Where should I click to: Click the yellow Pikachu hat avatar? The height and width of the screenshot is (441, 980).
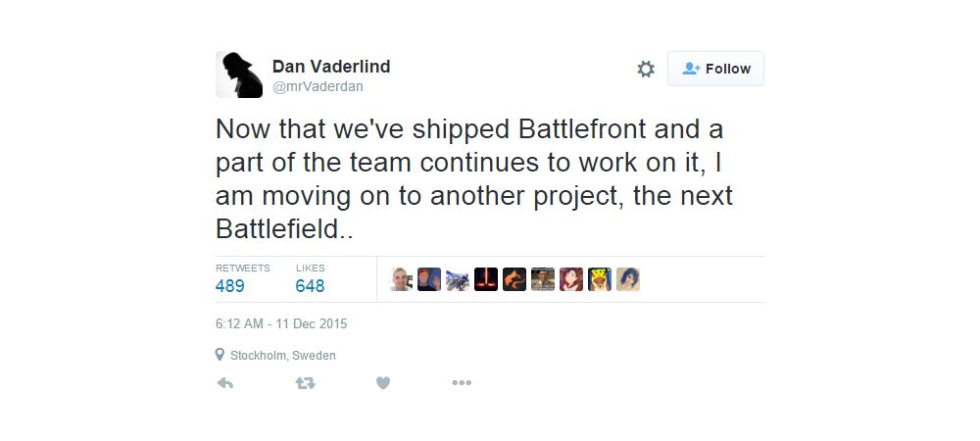coord(600,279)
